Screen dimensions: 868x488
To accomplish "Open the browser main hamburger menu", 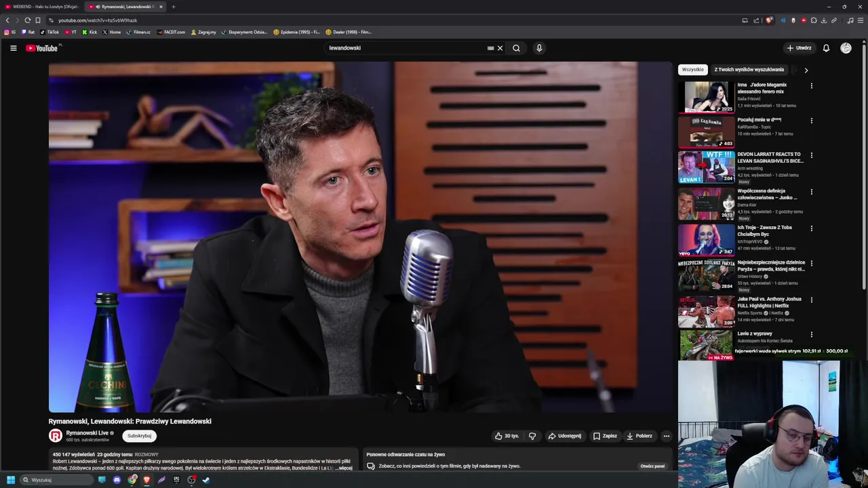I will (861, 20).
